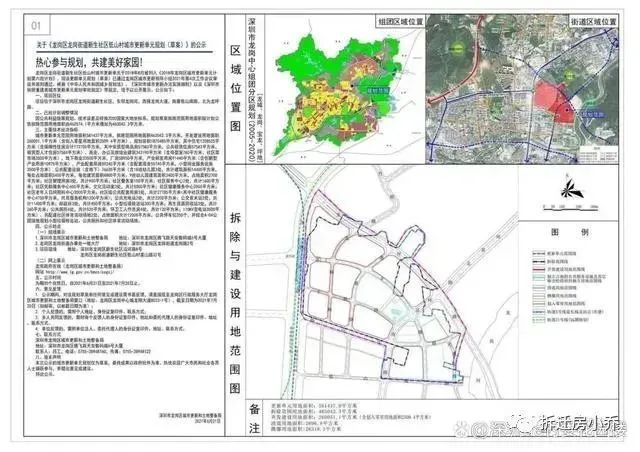Click the "备注" label

pyautogui.click(x=255, y=418)
